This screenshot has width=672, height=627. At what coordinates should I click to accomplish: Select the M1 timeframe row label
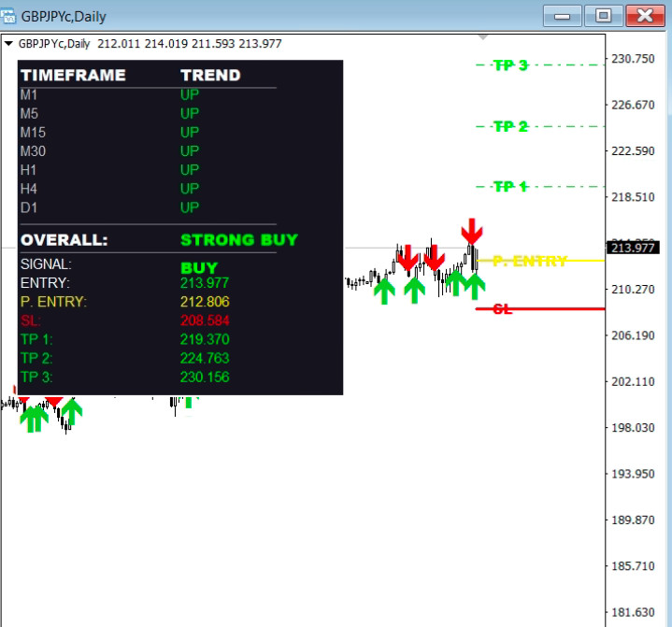tap(29, 94)
